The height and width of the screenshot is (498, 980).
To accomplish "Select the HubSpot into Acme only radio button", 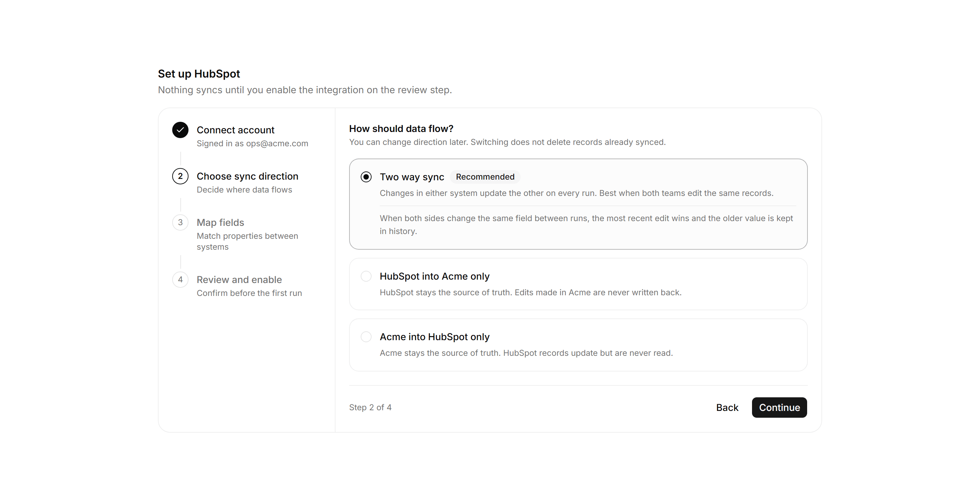I will [x=366, y=276].
